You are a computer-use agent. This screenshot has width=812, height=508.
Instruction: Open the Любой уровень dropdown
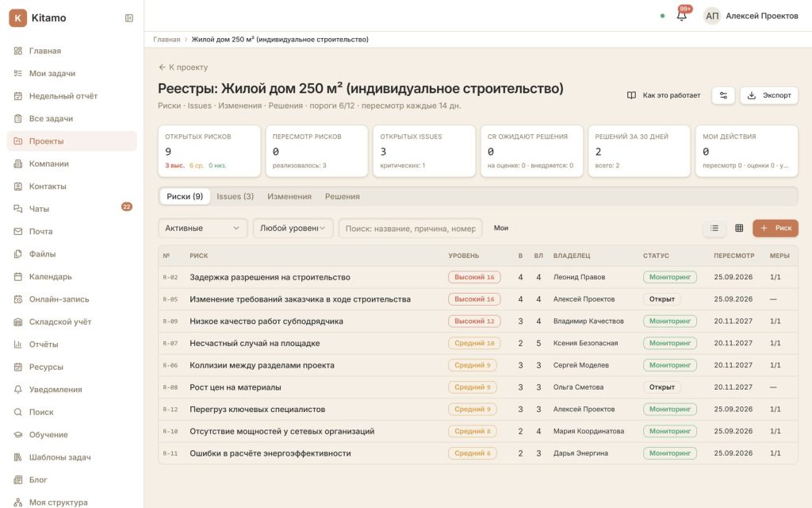[293, 228]
